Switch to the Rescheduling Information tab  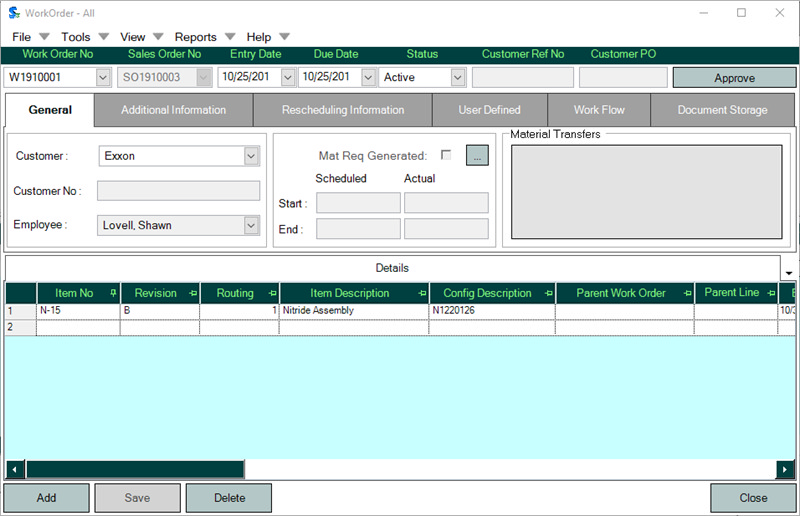(343, 110)
